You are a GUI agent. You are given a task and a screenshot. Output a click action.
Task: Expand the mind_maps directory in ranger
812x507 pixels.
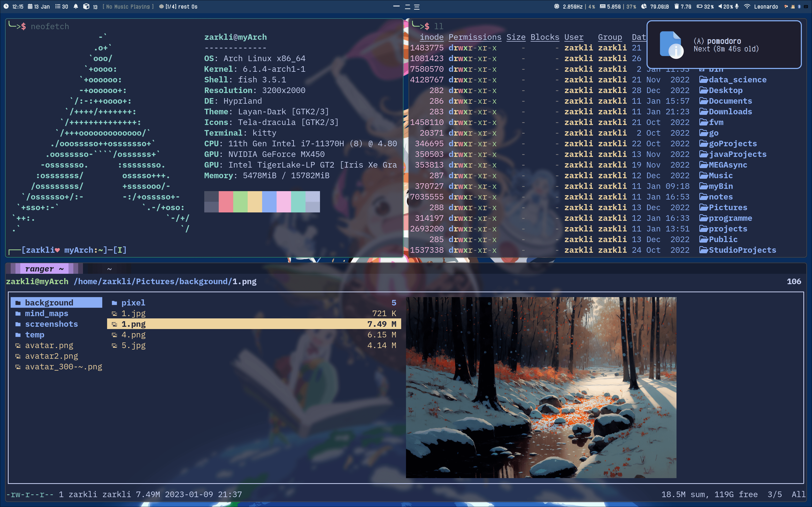47,314
